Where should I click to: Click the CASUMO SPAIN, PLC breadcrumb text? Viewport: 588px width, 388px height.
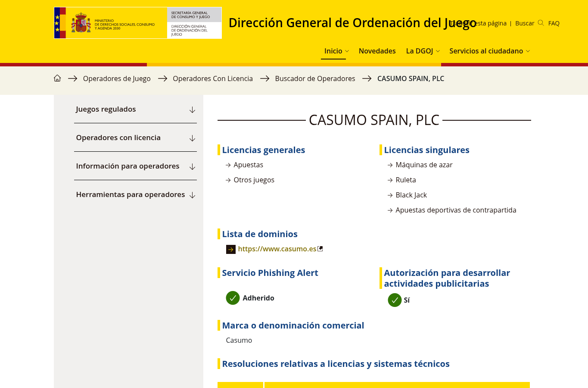tap(411, 78)
